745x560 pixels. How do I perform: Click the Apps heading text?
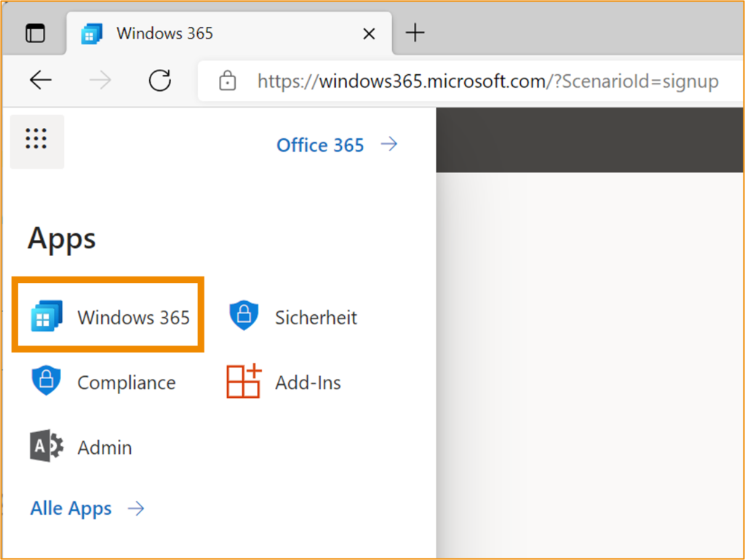[x=62, y=239]
